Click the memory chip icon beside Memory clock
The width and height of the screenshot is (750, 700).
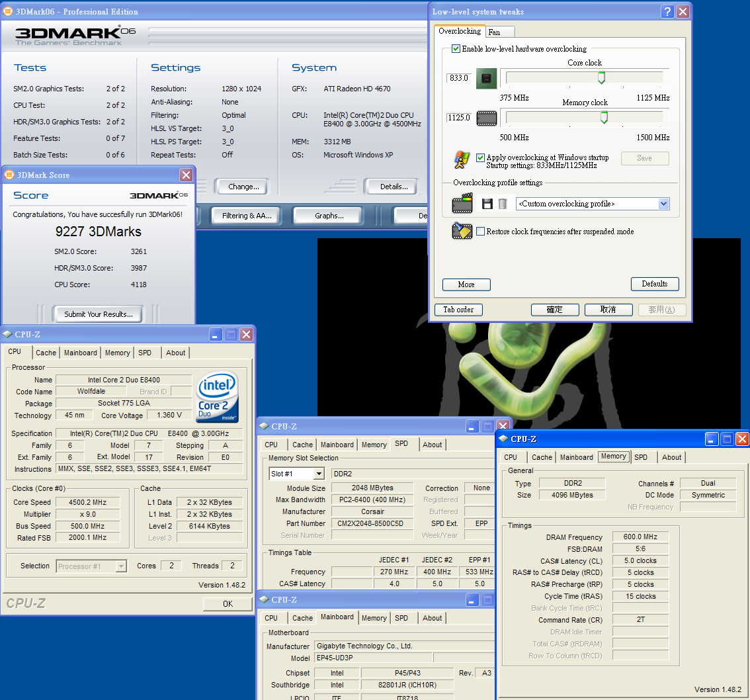(487, 118)
